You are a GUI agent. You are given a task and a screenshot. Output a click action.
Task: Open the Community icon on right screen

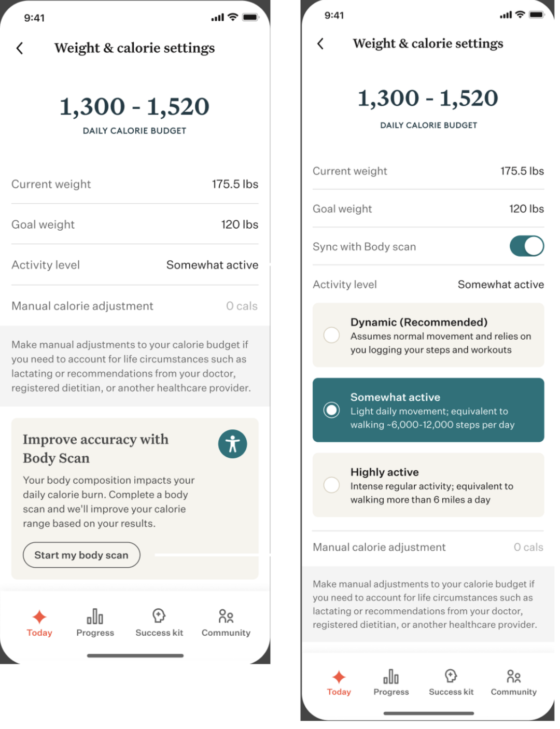tap(513, 676)
